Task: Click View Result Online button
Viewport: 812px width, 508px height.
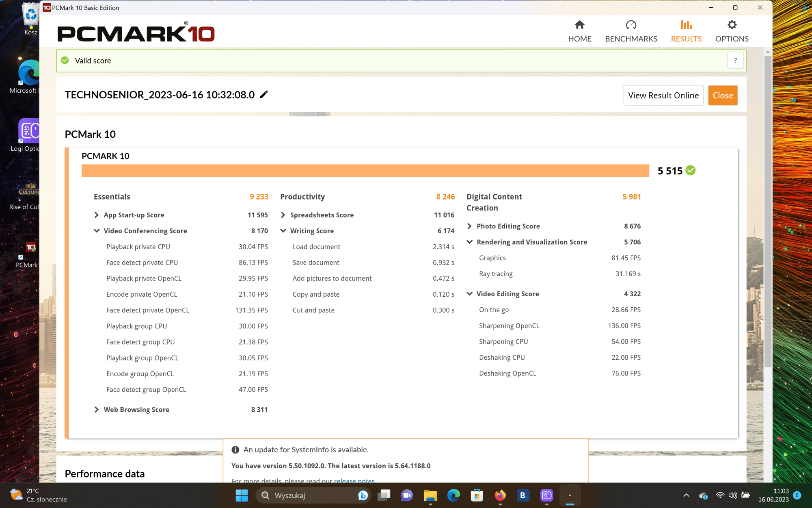Action: tap(663, 96)
